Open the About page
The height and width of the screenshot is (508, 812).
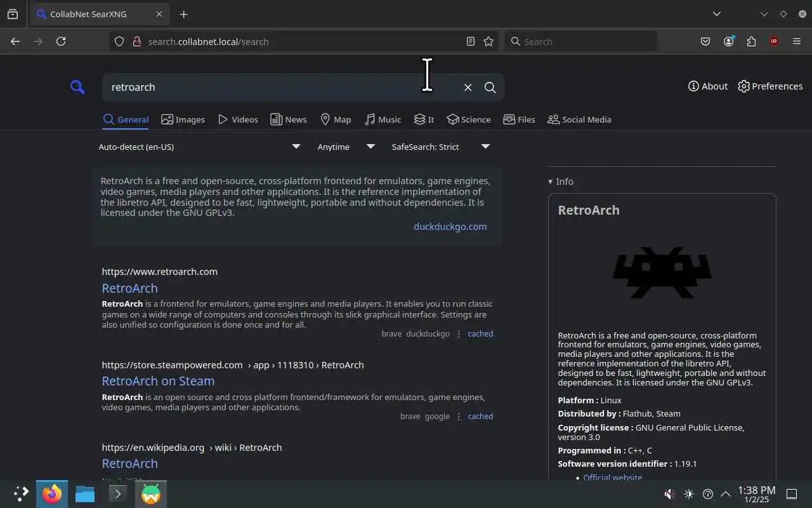(708, 86)
